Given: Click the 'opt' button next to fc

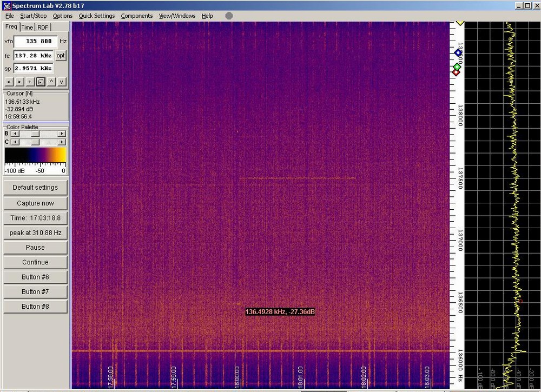Looking at the screenshot, I should (x=61, y=55).
